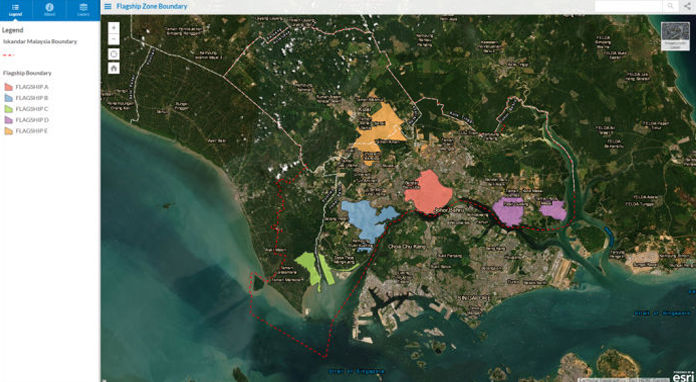Image resolution: width=696 pixels, height=382 pixels.
Task: Click the esri logo
Action: [x=682, y=376]
